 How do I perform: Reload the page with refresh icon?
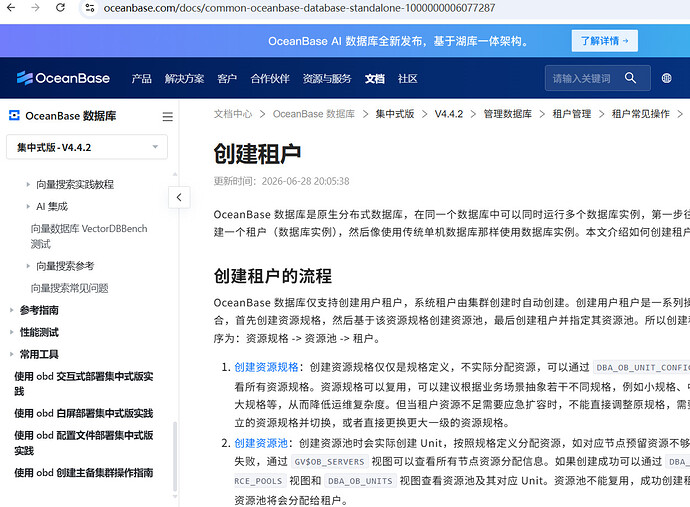[x=60, y=7]
